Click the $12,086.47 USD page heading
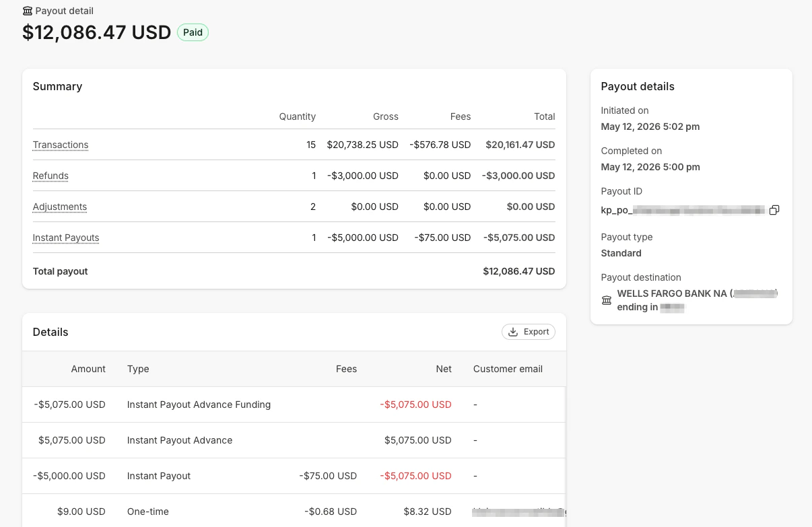This screenshot has height=527, width=812. coord(97,32)
